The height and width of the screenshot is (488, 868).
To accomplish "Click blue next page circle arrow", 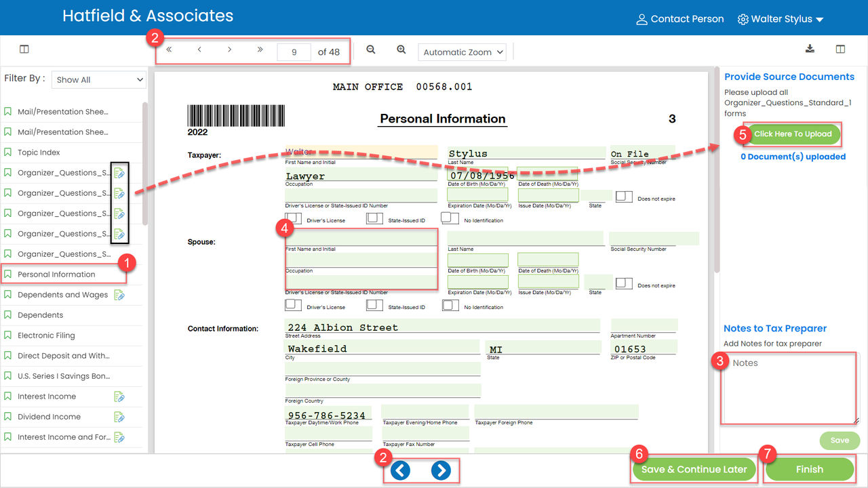I will point(441,470).
